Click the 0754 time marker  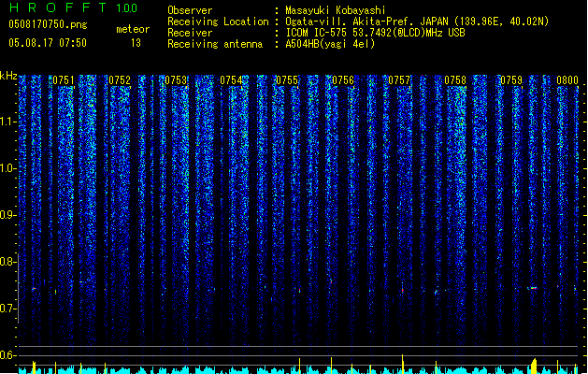[x=231, y=80]
